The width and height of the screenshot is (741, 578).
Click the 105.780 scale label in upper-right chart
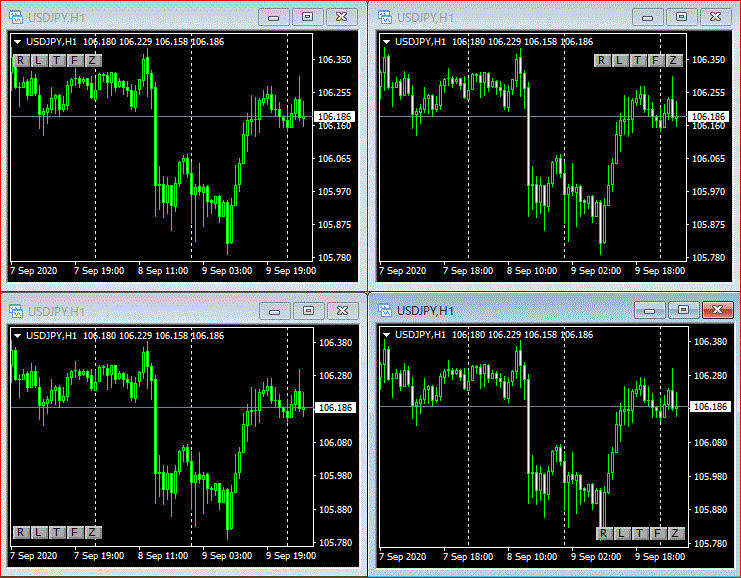click(x=708, y=258)
